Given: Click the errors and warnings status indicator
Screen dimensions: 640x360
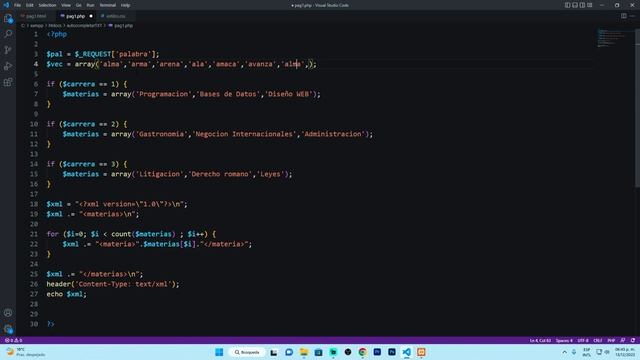Looking at the screenshot, I should tap(13, 340).
